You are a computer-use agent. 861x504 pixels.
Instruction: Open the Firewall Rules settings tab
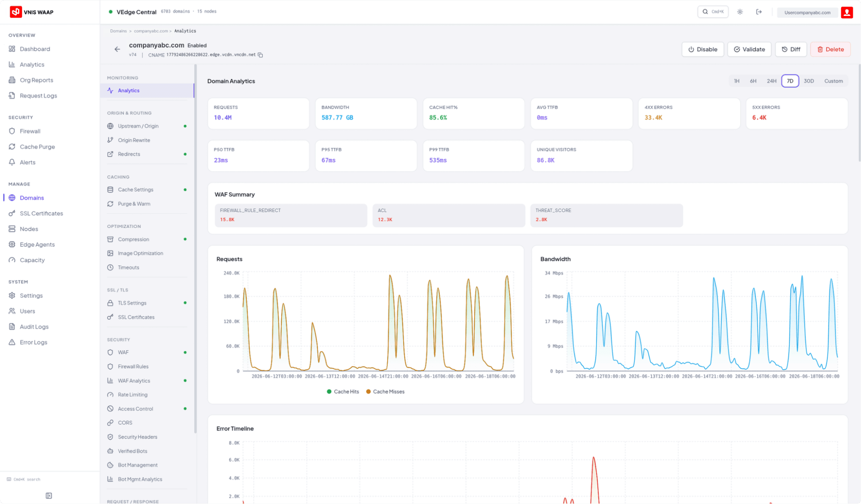133,367
